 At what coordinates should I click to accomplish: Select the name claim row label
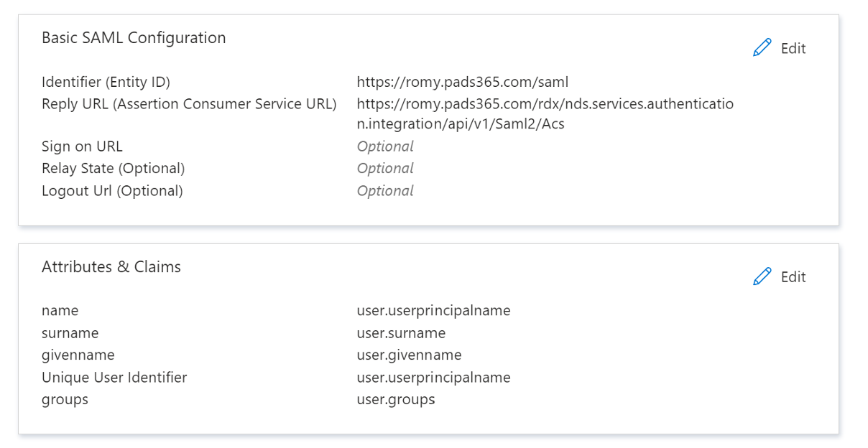click(60, 311)
